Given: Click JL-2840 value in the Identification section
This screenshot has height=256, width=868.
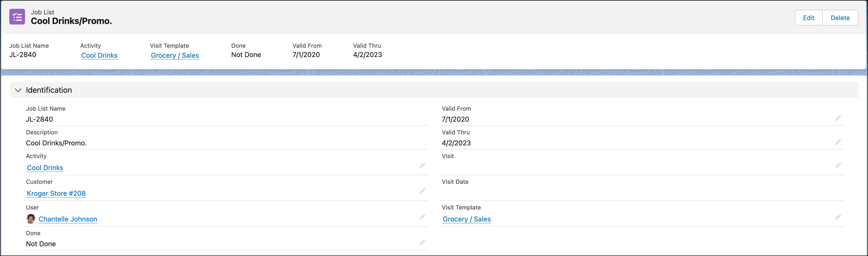Looking at the screenshot, I should (39, 119).
